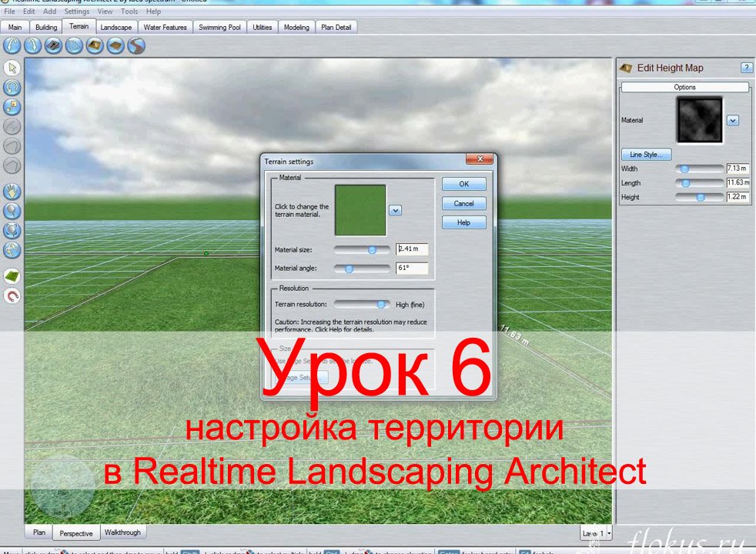Open the Settings menu
This screenshot has height=554, width=756.
click(77, 11)
